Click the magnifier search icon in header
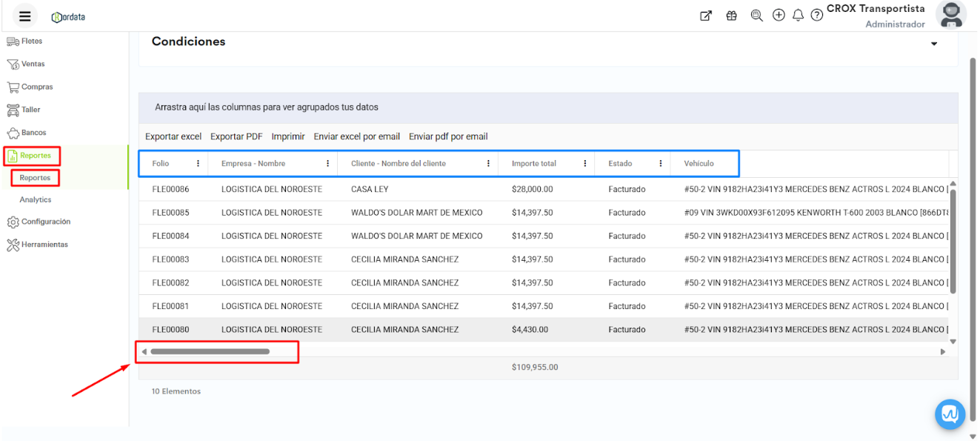The height and width of the screenshot is (441, 980). pyautogui.click(x=756, y=16)
